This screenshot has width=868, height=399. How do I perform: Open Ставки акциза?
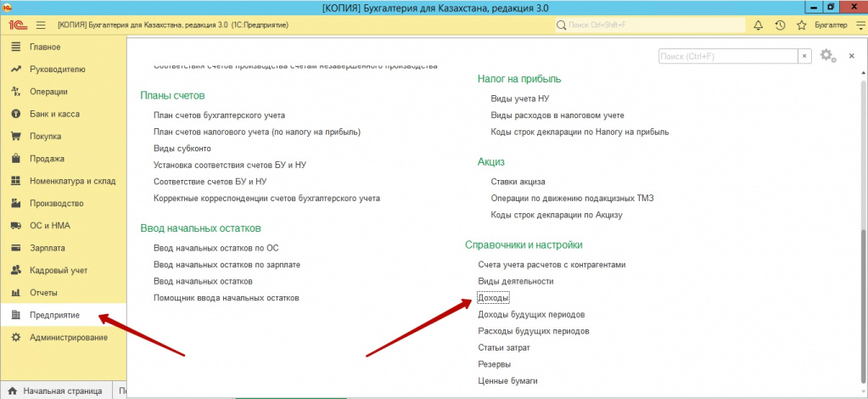[518, 182]
